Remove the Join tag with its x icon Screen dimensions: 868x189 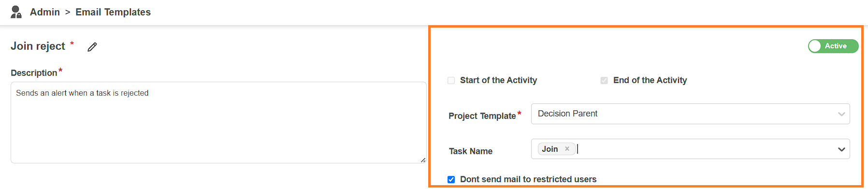[x=567, y=149]
